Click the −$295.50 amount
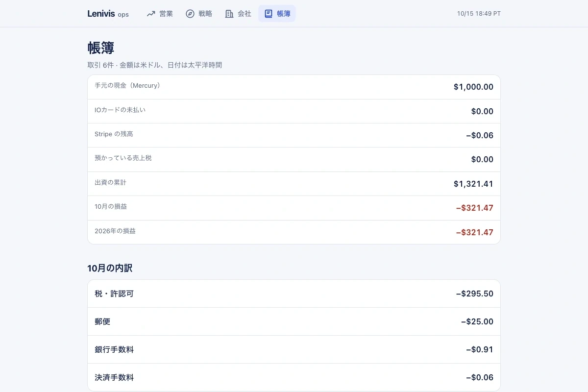 pyautogui.click(x=474, y=294)
